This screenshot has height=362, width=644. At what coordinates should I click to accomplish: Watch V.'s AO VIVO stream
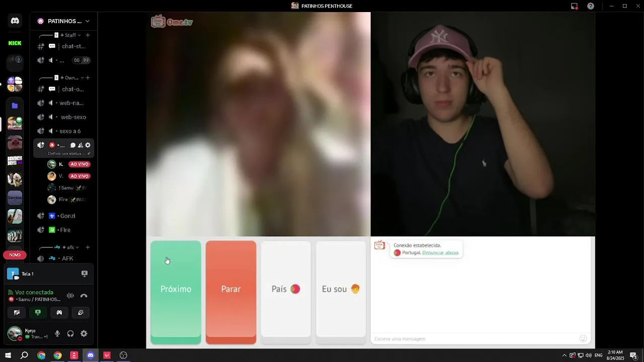79,176
